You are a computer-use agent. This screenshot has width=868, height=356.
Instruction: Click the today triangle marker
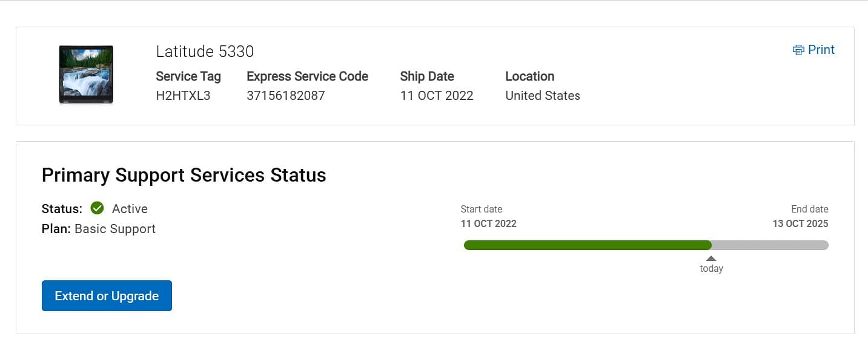pos(711,259)
